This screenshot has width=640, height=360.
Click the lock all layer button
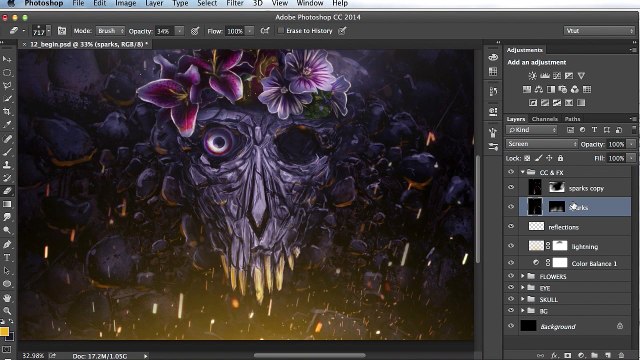[x=560, y=158]
